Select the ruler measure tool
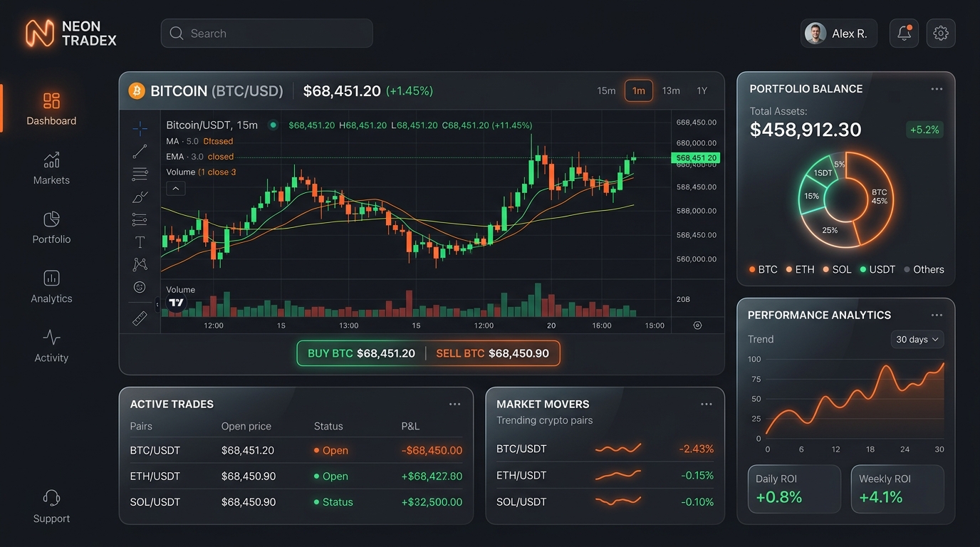The width and height of the screenshot is (980, 547). [140, 318]
